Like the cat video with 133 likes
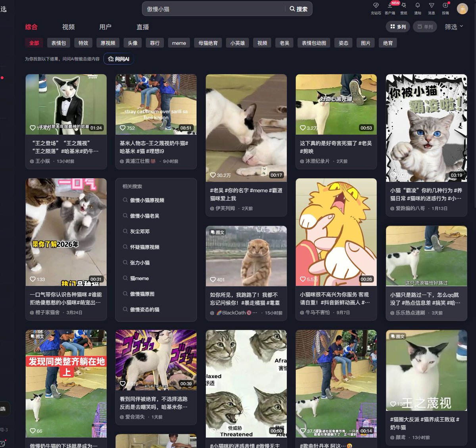The width and height of the screenshot is (476, 448). point(33,280)
